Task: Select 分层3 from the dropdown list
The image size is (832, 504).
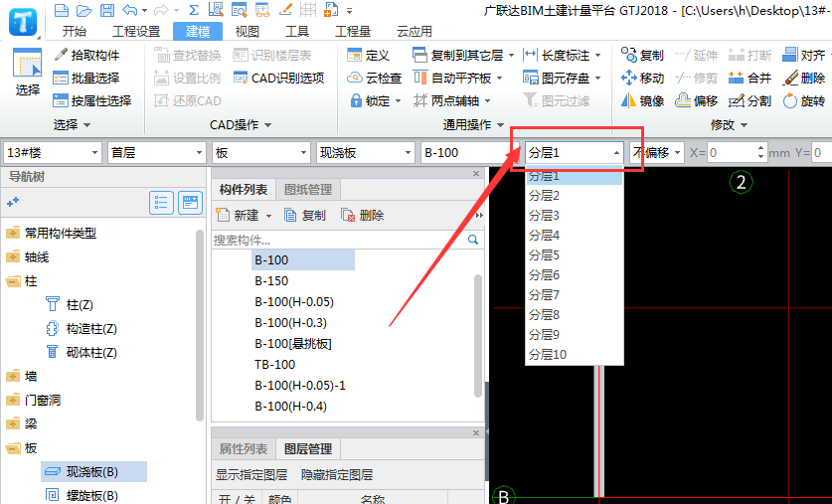Action: 544,216
